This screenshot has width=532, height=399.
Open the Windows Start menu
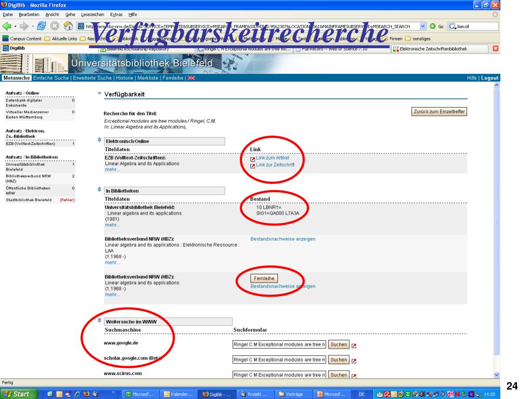[x=19, y=394]
